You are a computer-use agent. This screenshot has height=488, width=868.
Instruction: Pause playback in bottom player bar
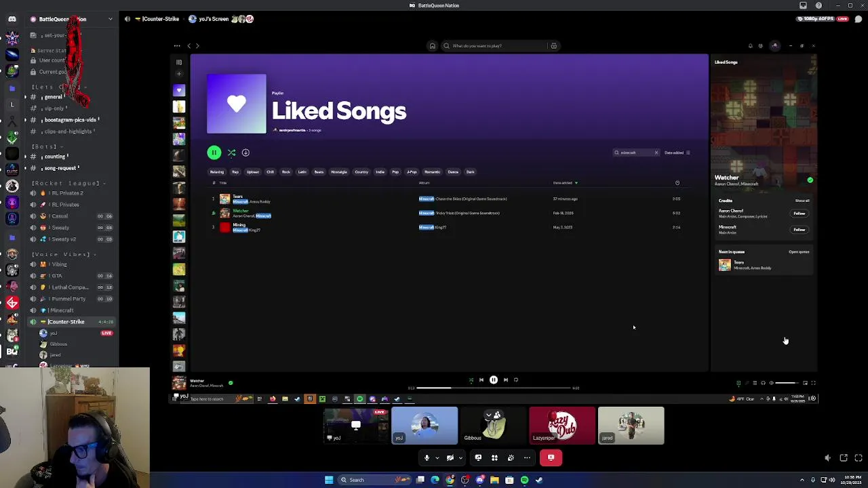coord(493,380)
